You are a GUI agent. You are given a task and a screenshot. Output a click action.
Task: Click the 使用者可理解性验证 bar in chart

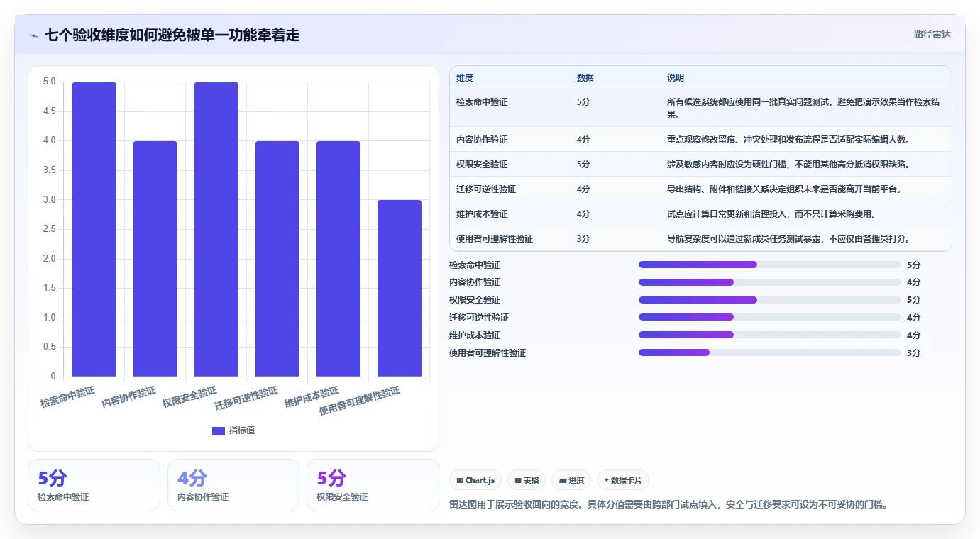[399, 288]
